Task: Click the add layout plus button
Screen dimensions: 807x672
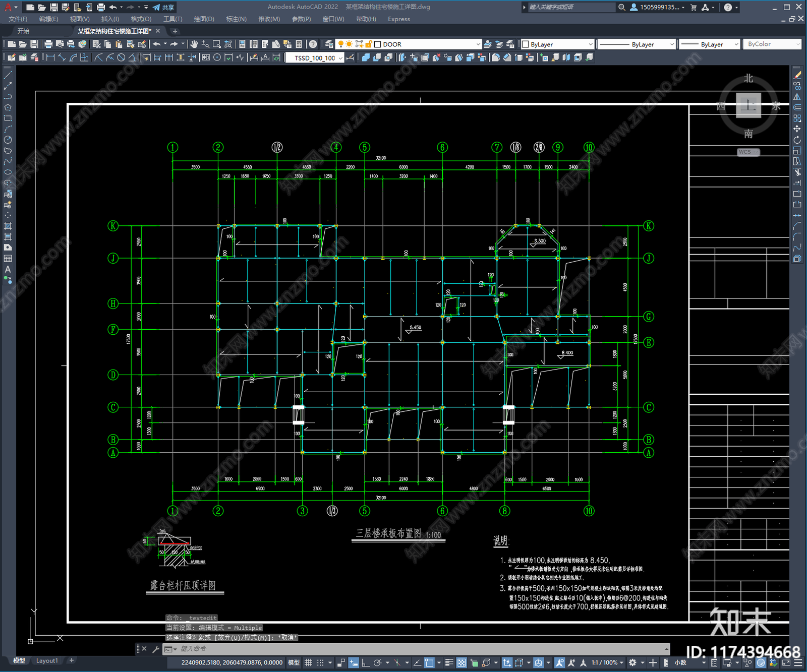Action: 72,660
